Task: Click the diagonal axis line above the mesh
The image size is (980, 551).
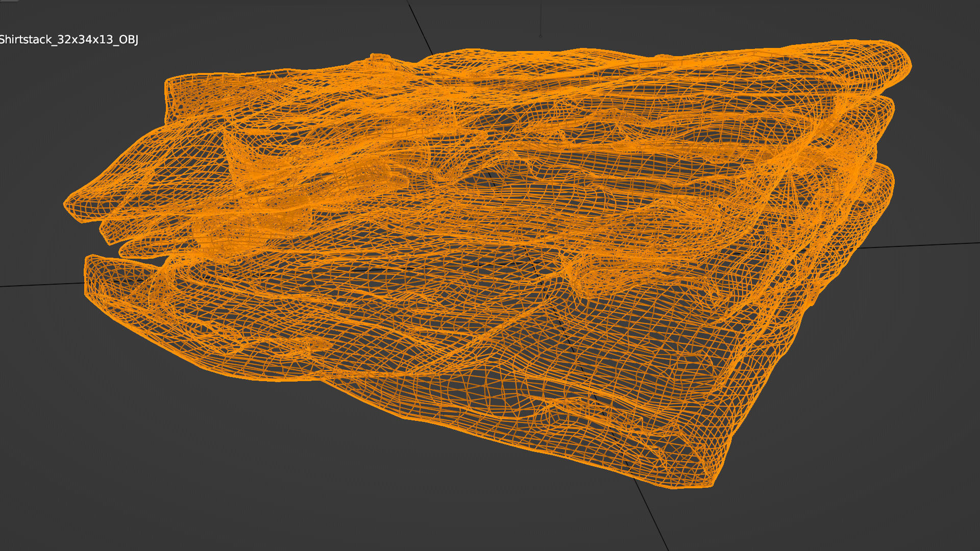Action: [419, 26]
